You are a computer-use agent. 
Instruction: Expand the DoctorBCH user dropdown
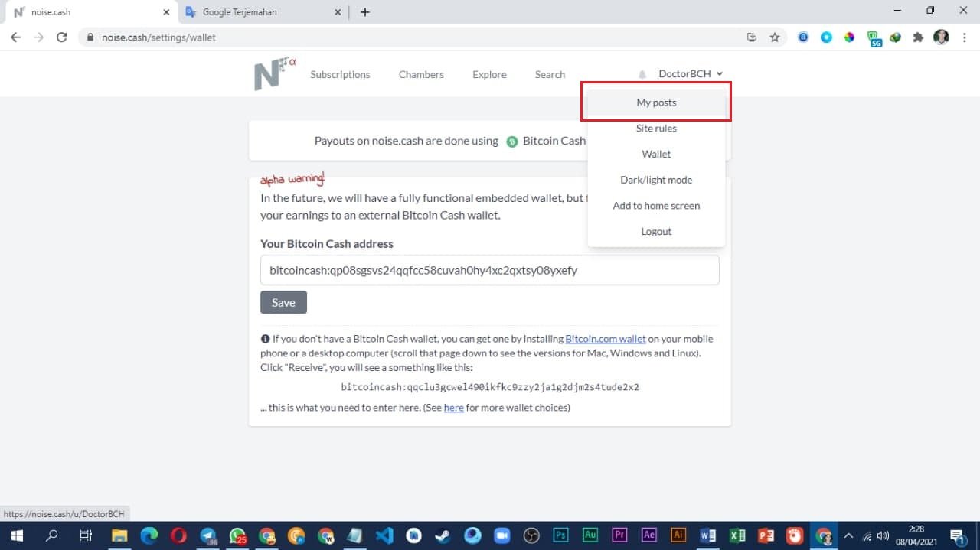point(691,74)
